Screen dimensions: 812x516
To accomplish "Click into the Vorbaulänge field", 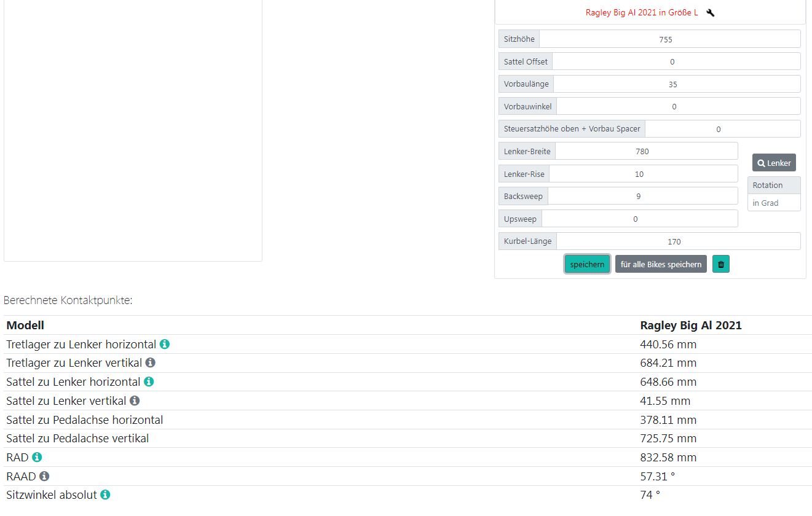I will [x=676, y=84].
